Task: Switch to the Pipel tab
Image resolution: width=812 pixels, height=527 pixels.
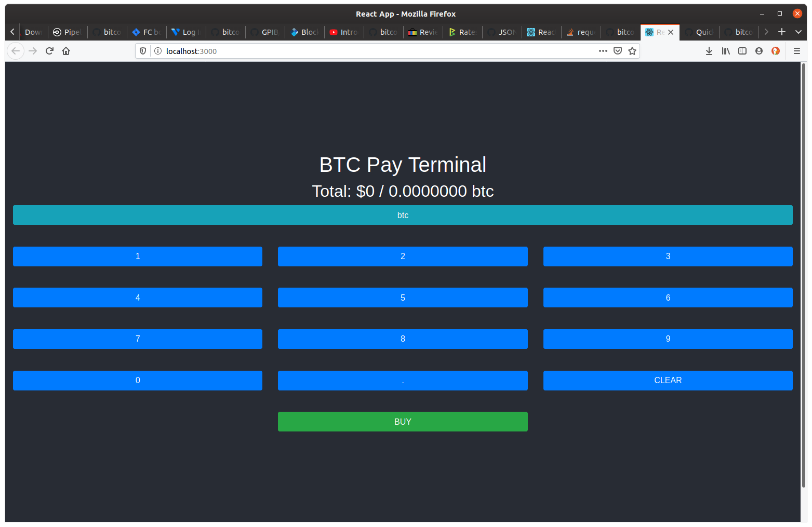Action: [x=68, y=32]
